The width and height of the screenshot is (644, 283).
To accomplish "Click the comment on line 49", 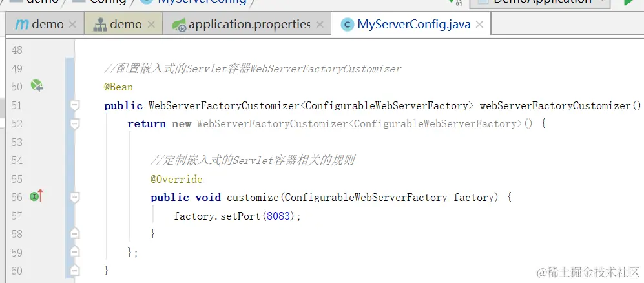I will tap(253, 68).
